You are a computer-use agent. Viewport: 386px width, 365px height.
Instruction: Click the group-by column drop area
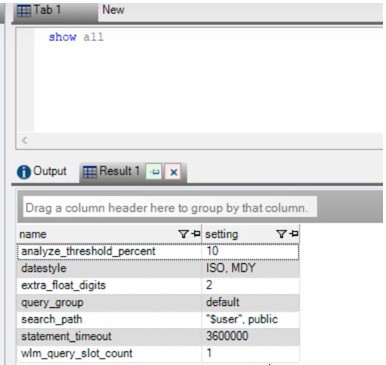pyautogui.click(x=170, y=208)
